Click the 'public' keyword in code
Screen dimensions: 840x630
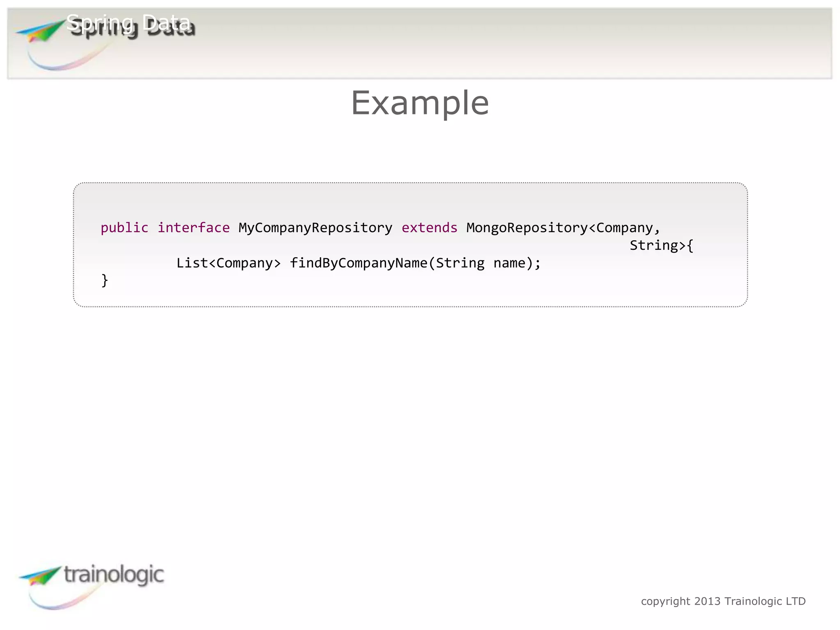coord(124,228)
